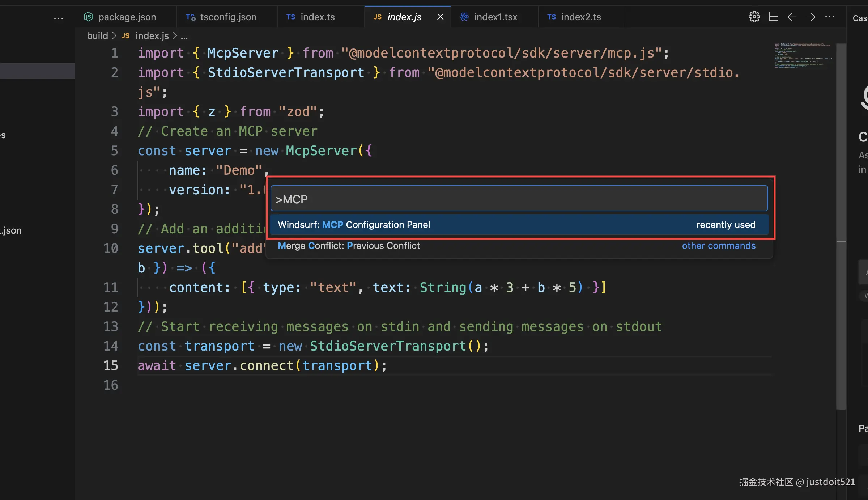Open sidebar ellipsis menu left of tabs

tap(58, 18)
